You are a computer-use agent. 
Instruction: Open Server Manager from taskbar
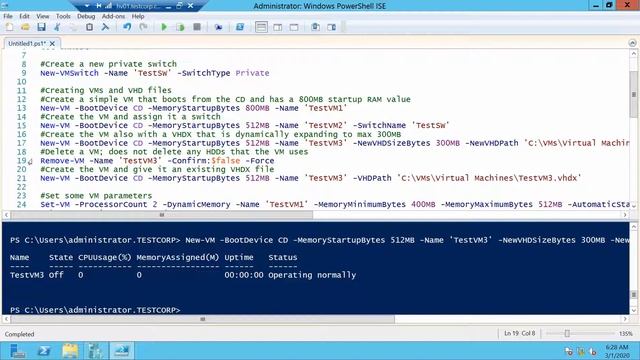[18, 351]
